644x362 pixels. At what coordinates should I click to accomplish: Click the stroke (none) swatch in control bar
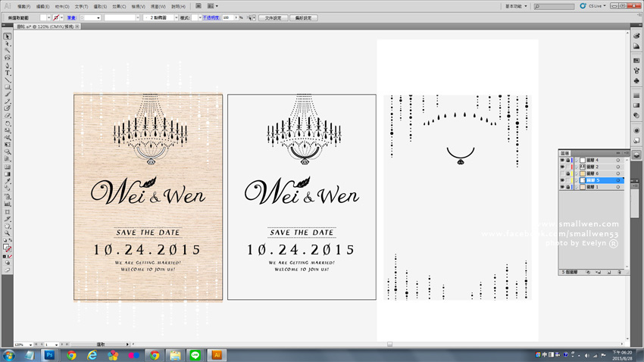pos(56,17)
